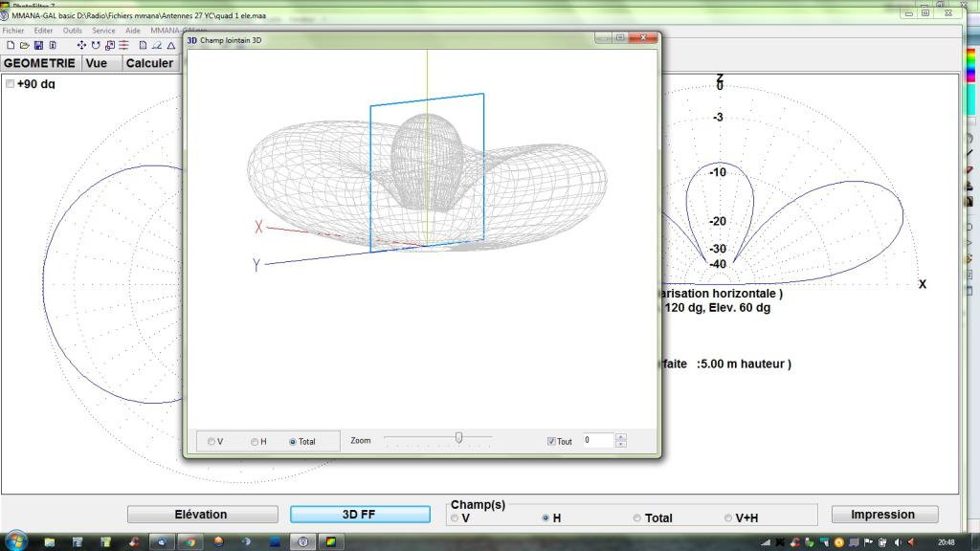
Task: Click the red horizontal lines toolbar icon
Action: coord(123,46)
